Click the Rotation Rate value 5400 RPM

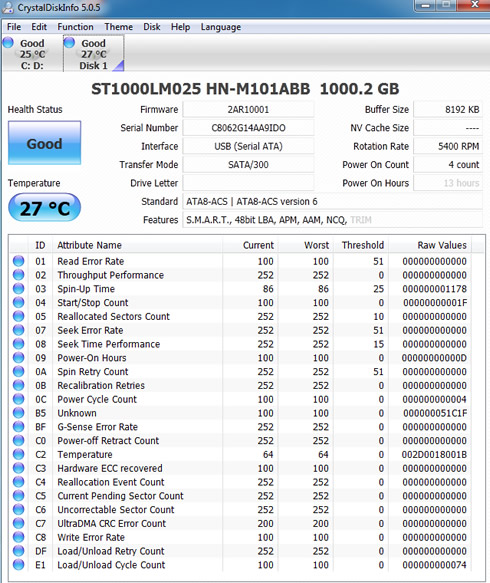coord(448,146)
